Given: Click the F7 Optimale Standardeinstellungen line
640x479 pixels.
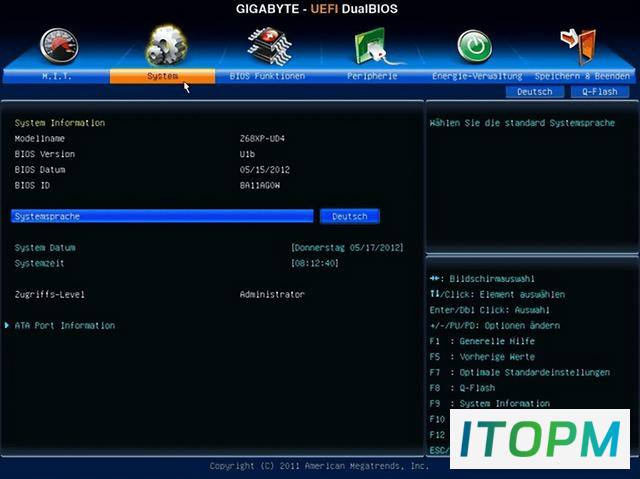Looking at the screenshot, I should click(x=520, y=372).
